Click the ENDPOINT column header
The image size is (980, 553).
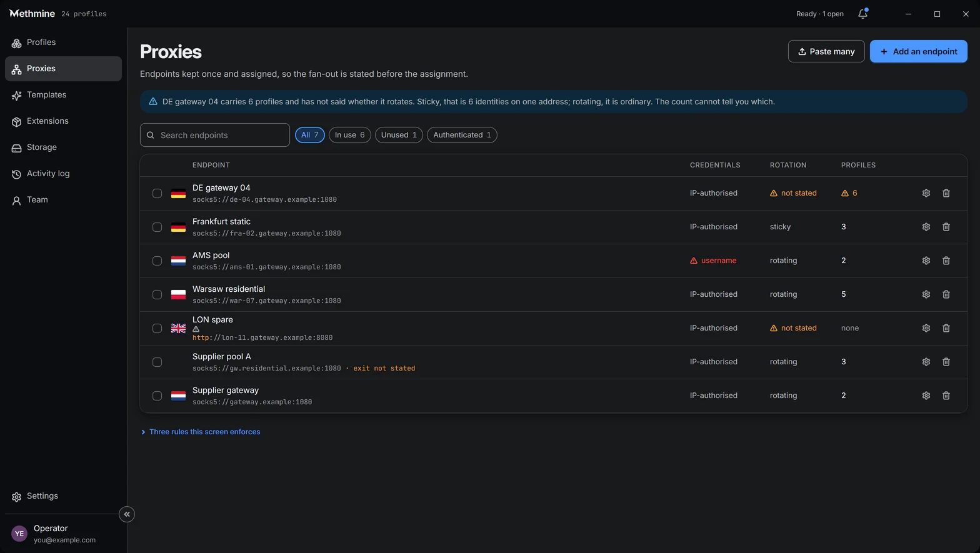211,165
